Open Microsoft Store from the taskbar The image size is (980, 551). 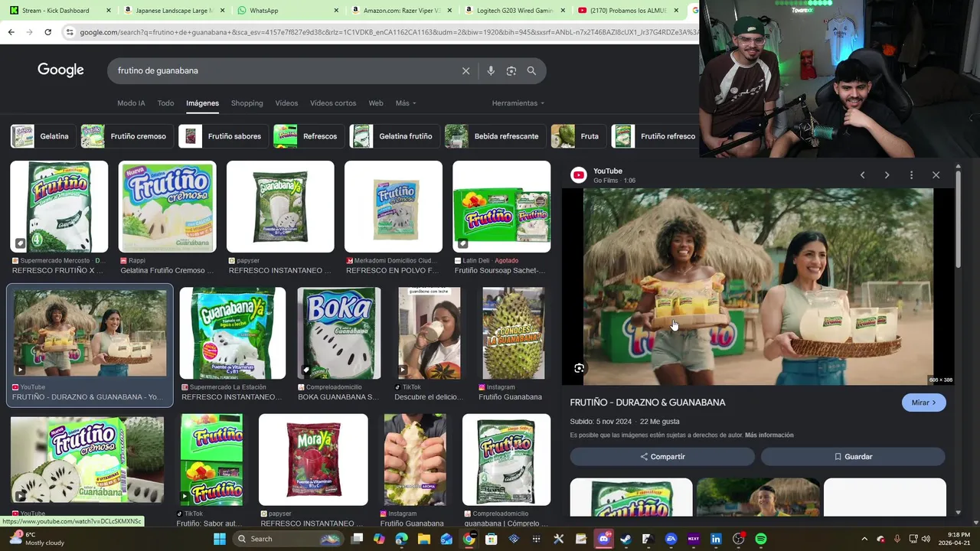pyautogui.click(x=492, y=539)
